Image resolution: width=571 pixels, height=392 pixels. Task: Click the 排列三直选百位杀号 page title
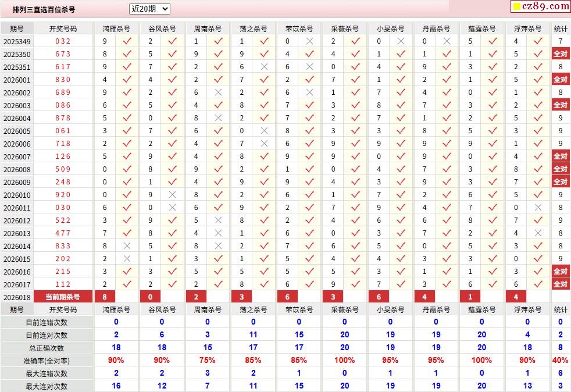point(44,10)
